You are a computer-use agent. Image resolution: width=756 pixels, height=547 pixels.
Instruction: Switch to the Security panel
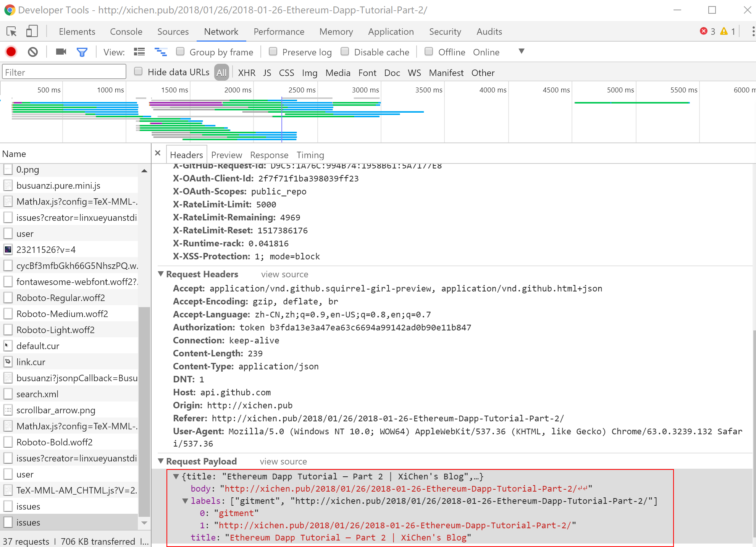point(445,32)
